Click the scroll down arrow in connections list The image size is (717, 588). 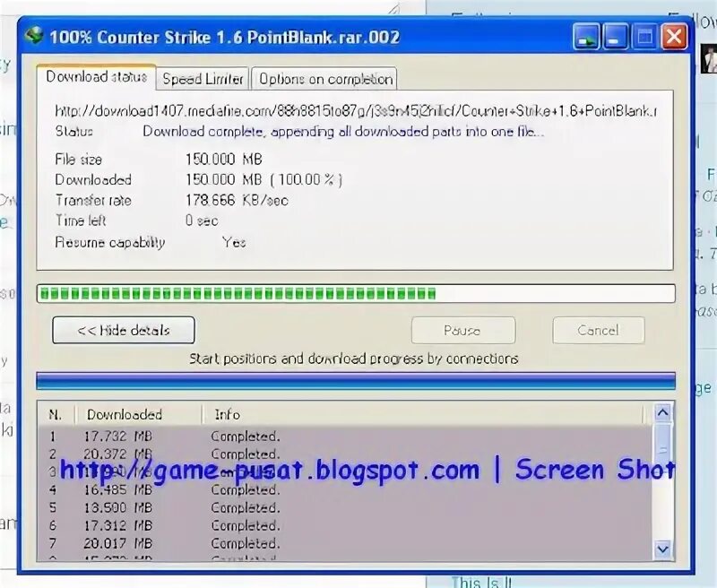[663, 549]
